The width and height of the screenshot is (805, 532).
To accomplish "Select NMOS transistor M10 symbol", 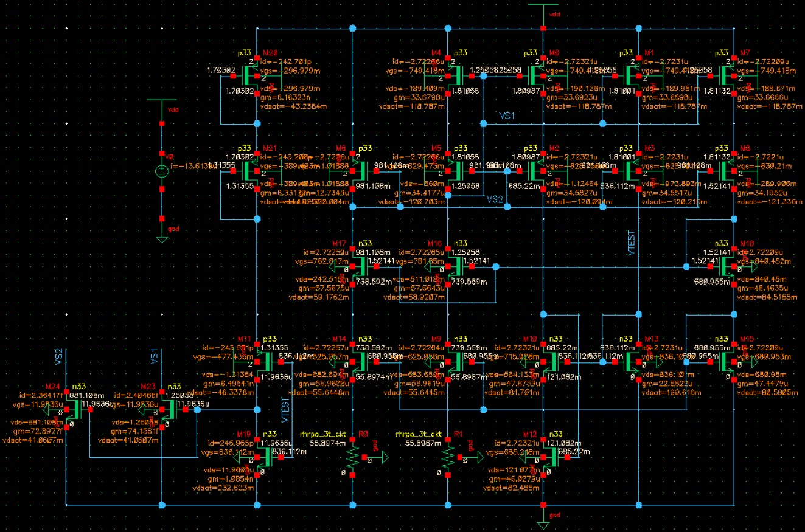I will click(550, 362).
